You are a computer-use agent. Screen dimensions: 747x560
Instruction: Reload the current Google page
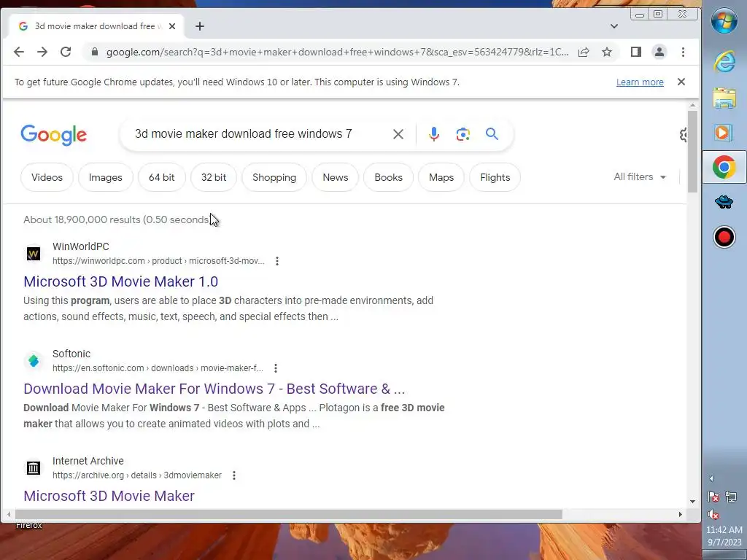pyautogui.click(x=66, y=52)
